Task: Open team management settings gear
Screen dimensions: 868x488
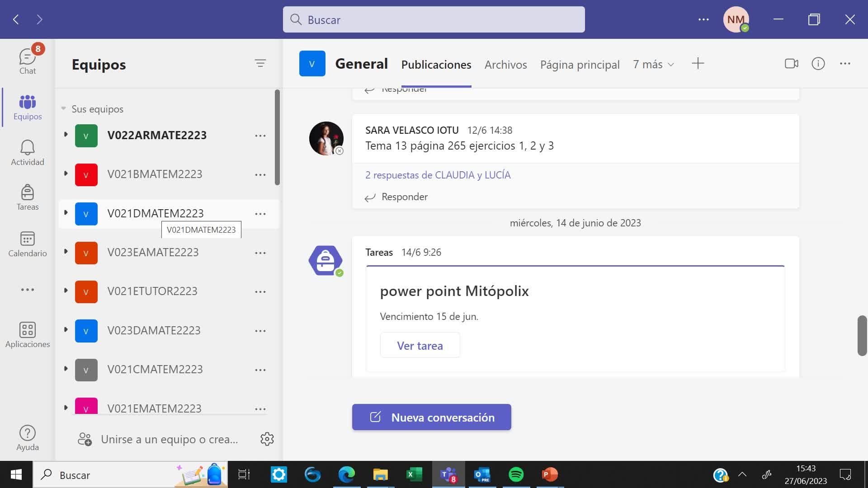Action: (x=267, y=439)
